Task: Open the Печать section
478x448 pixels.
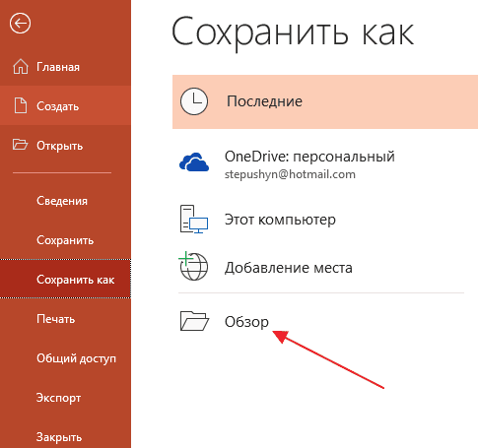Action: 65,319
